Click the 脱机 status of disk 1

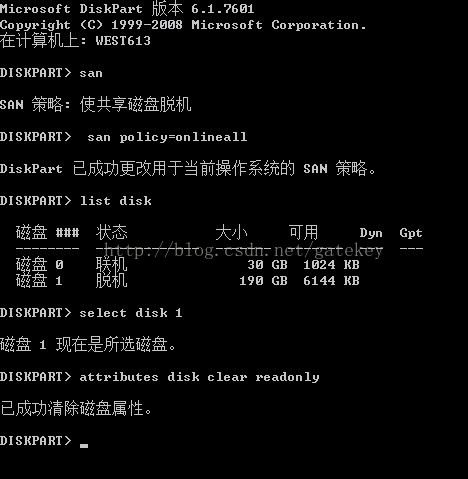(x=112, y=281)
